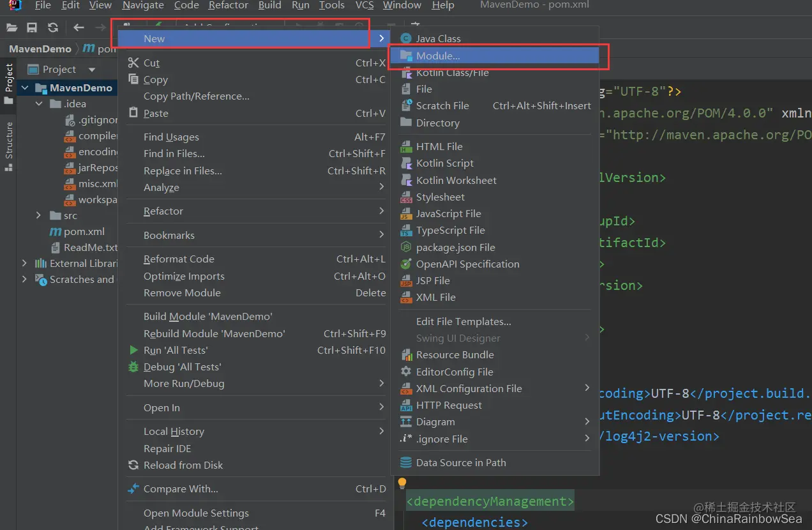
Task: Open the Project tool window tab
Action: (9, 83)
